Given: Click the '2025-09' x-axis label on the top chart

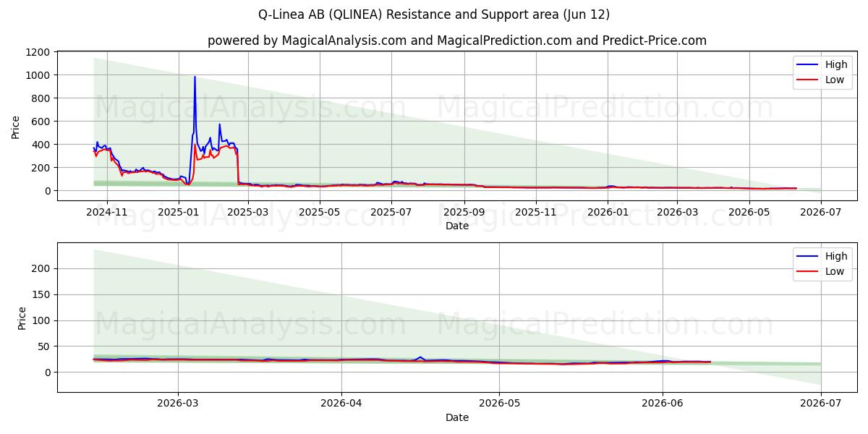Looking at the screenshot, I should [x=464, y=213].
